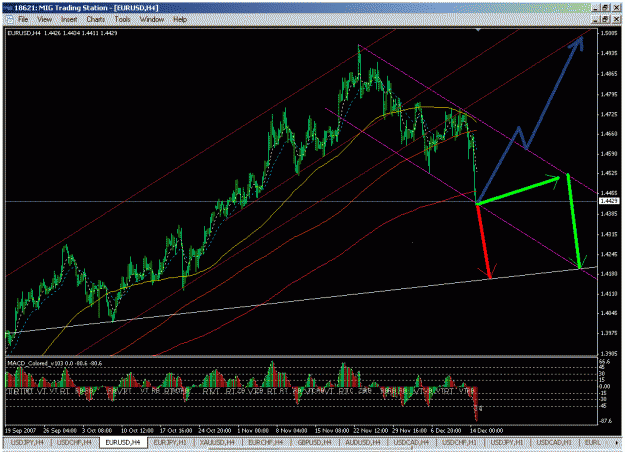The width and height of the screenshot is (625, 452).
Task: Switch to the EURCHF,H4 chart tab
Action: (x=266, y=442)
